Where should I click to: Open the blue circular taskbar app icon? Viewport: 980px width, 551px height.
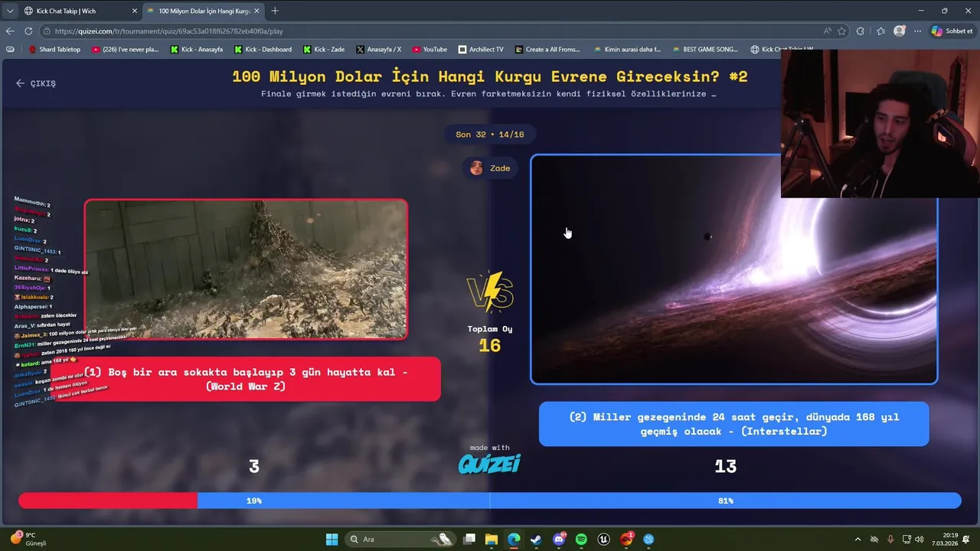click(648, 540)
